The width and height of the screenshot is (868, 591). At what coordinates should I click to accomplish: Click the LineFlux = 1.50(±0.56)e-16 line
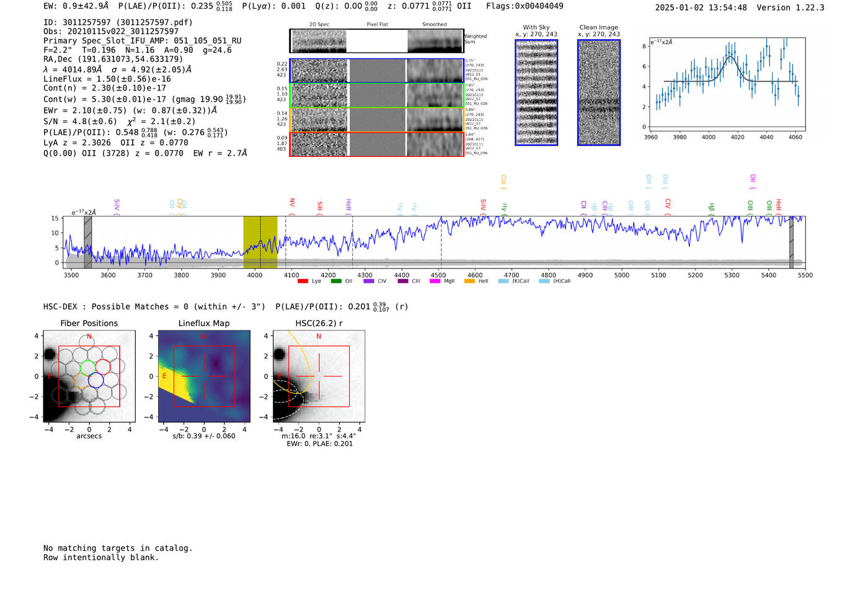coord(107,79)
